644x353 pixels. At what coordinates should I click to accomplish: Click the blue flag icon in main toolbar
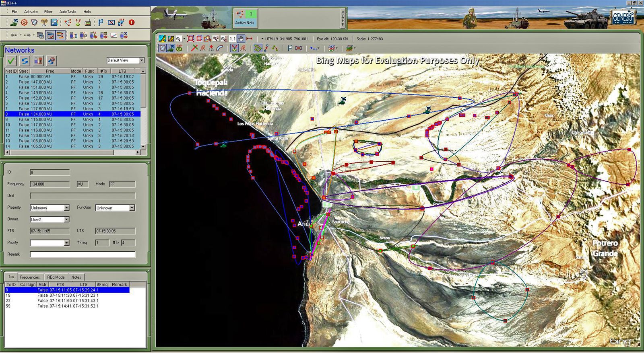pyautogui.click(x=101, y=23)
